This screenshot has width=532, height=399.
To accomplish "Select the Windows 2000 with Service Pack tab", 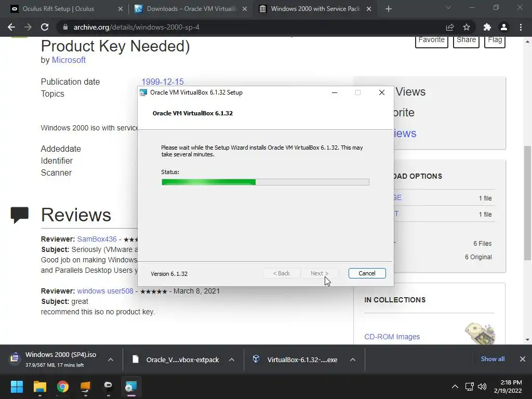I will tap(315, 9).
